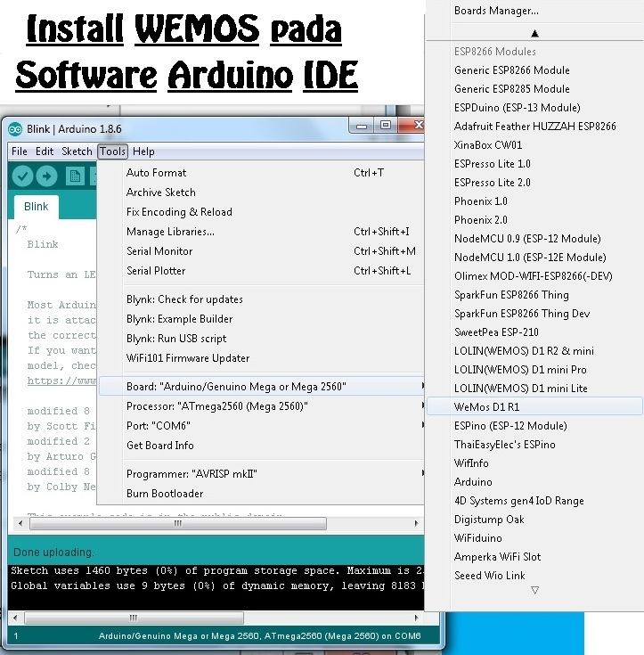Click the Arduino logo in title bar

[15, 129]
